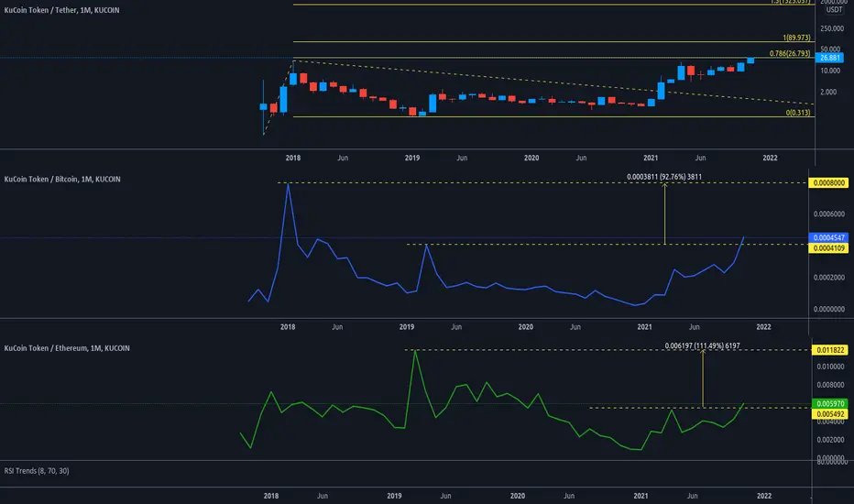The width and height of the screenshot is (854, 504).
Task: Click 2018 on the Tether pane time axis
Action: tap(293, 158)
